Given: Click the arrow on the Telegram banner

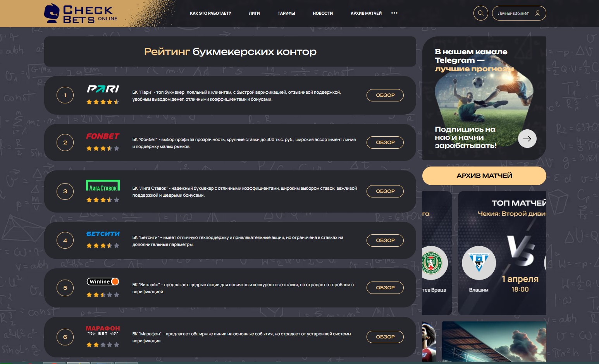Looking at the screenshot, I should pos(527,138).
